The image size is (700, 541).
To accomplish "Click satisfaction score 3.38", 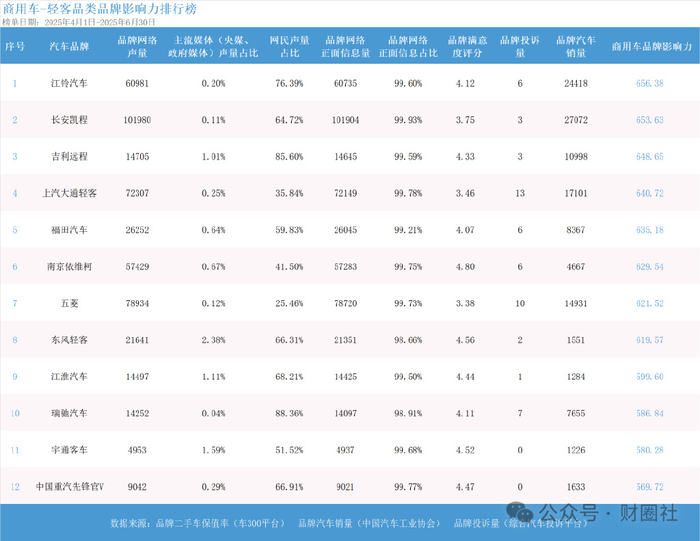I will [x=465, y=303].
